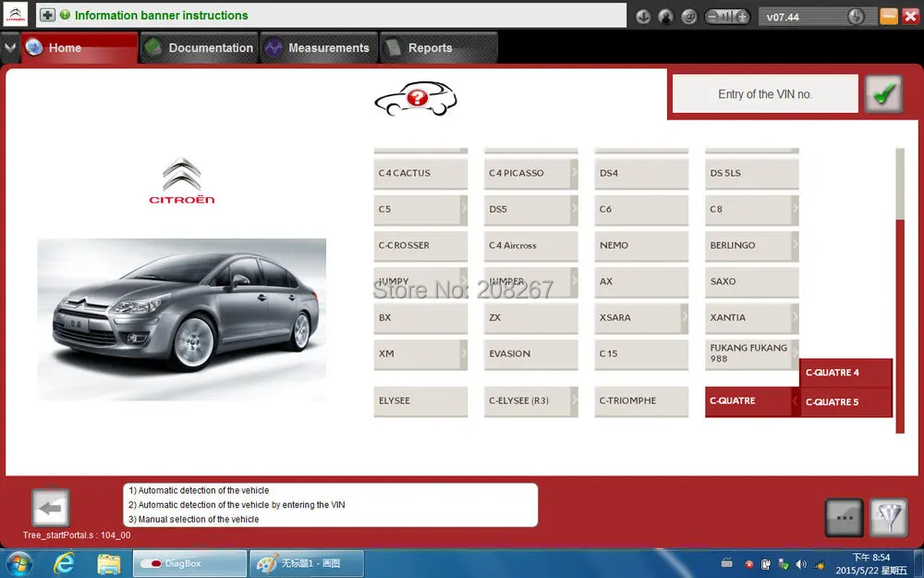Click the keyboard icon in system tray
Screen dimensions: 924x578
726,563
